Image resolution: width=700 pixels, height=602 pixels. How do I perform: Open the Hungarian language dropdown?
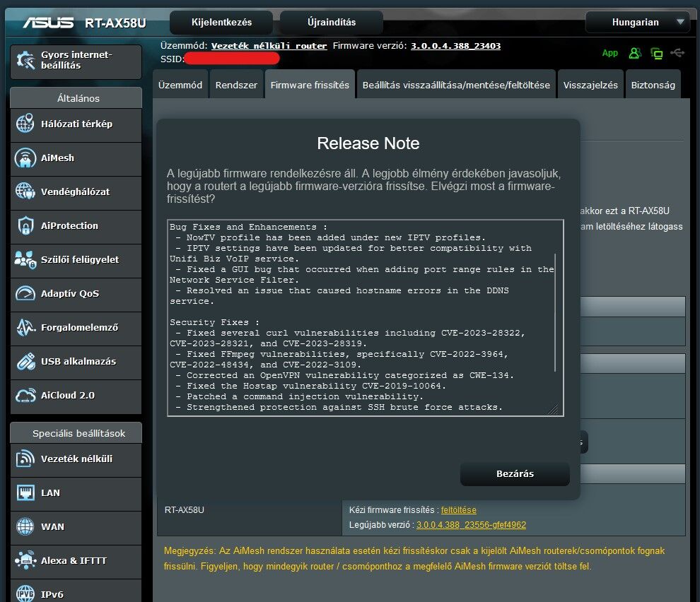(x=638, y=22)
